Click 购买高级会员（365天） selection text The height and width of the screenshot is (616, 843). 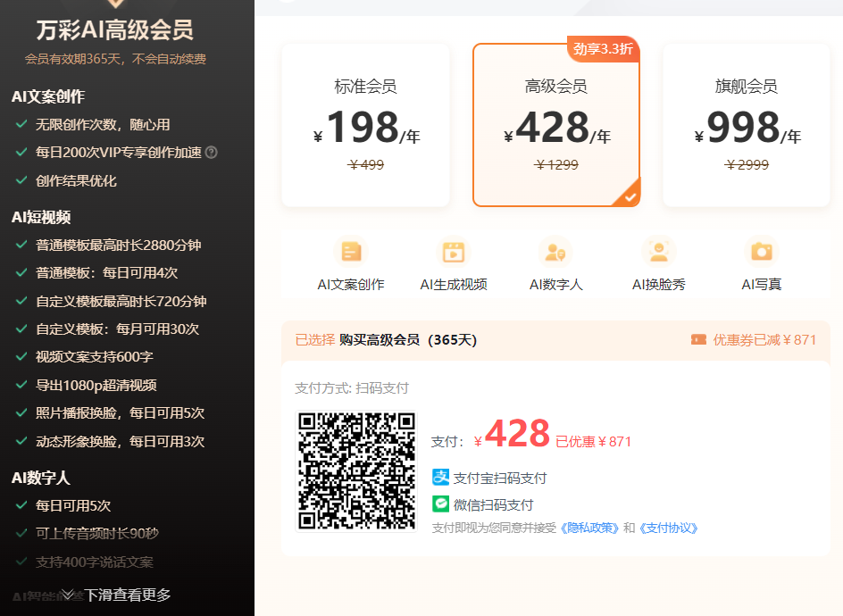(x=408, y=340)
